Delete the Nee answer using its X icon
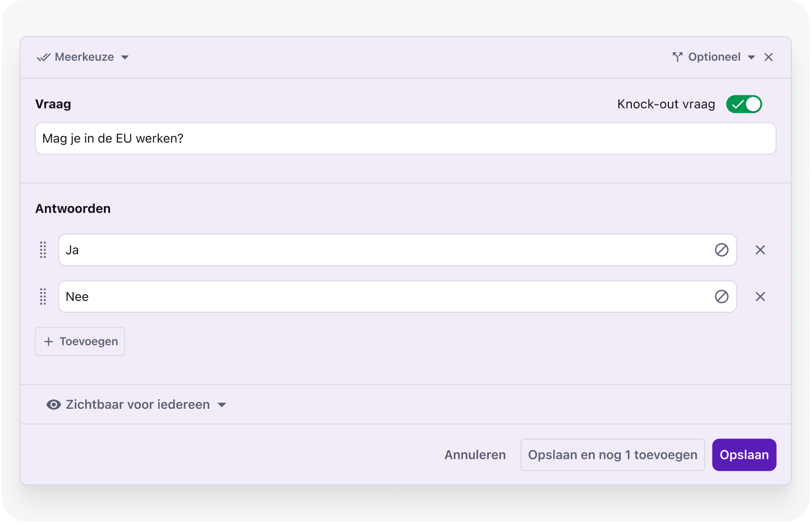This screenshot has height=525, width=812. (760, 296)
